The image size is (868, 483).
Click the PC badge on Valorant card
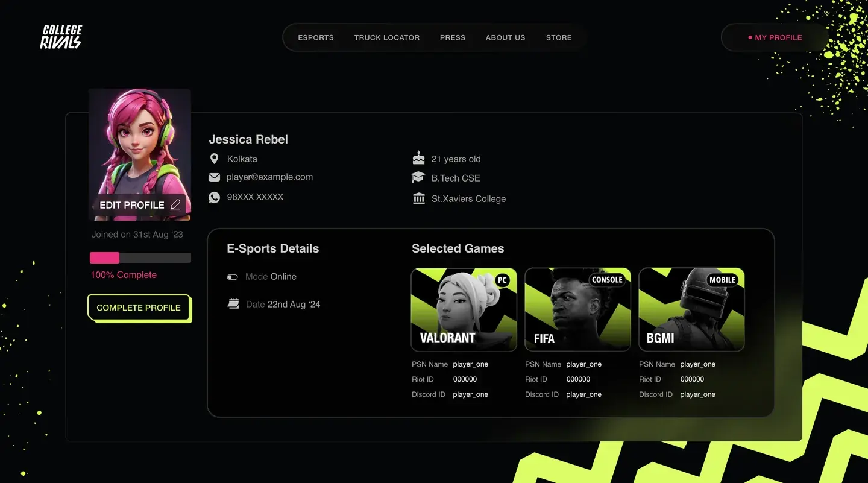click(502, 280)
